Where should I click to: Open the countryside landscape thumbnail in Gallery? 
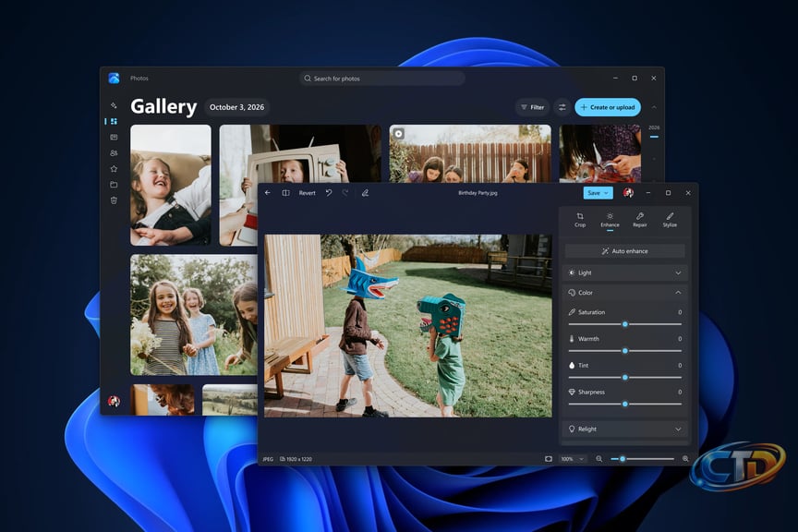coord(230,400)
